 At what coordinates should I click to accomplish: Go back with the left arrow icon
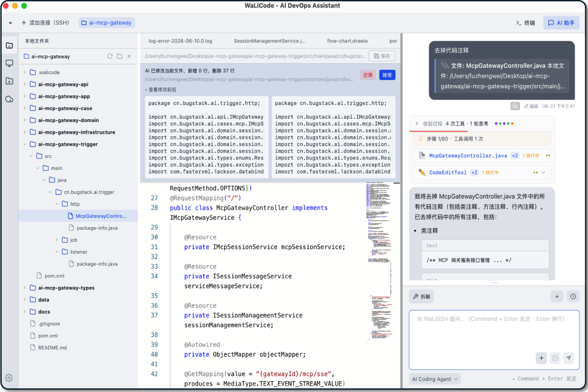pyautogui.click(x=10, y=23)
